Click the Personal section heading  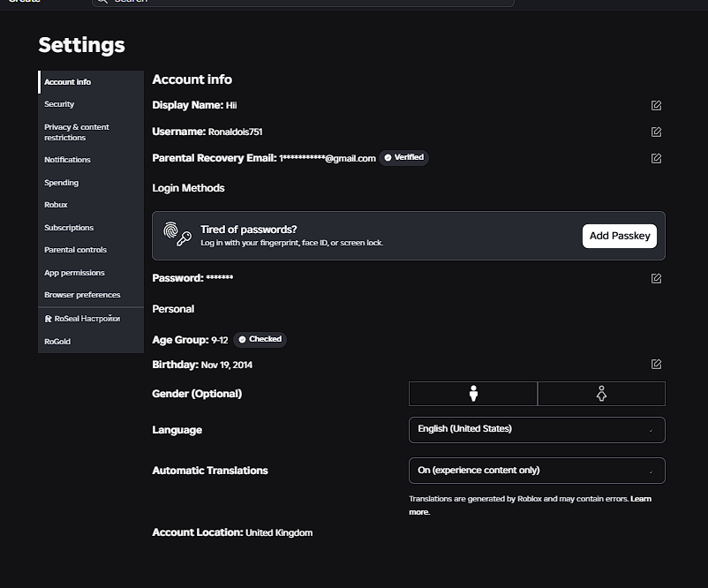(173, 309)
